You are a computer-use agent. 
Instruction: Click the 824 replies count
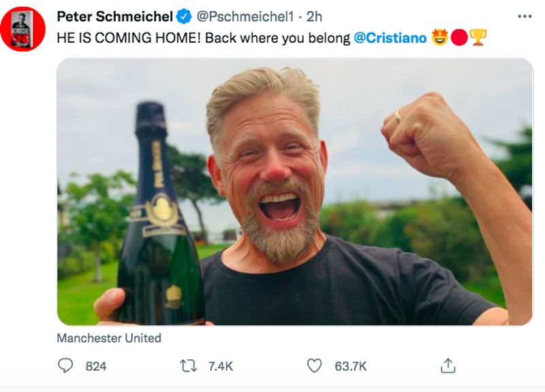click(96, 366)
